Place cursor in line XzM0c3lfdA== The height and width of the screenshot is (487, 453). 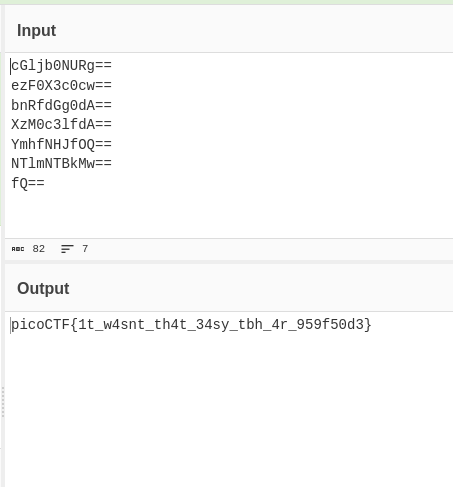click(x=61, y=125)
